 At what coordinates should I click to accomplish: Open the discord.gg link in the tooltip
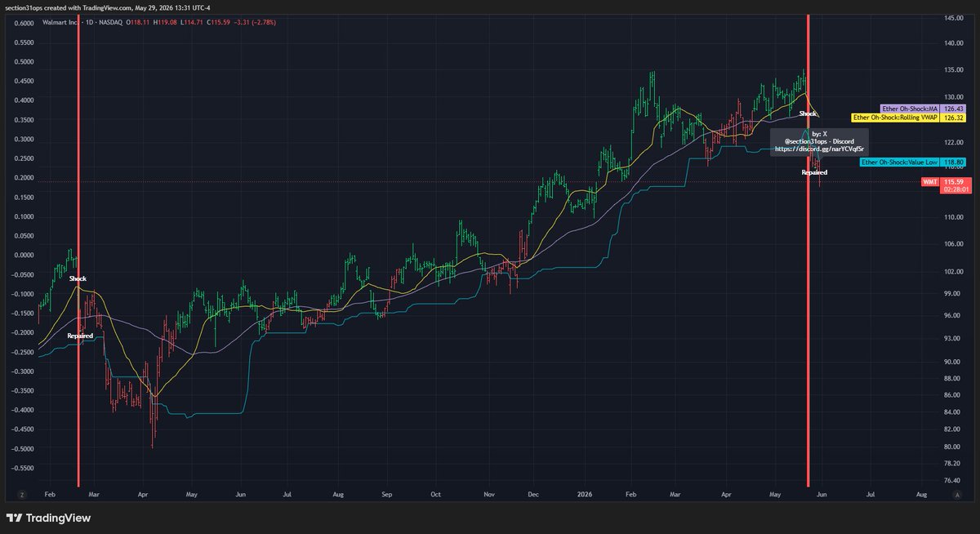pos(819,149)
